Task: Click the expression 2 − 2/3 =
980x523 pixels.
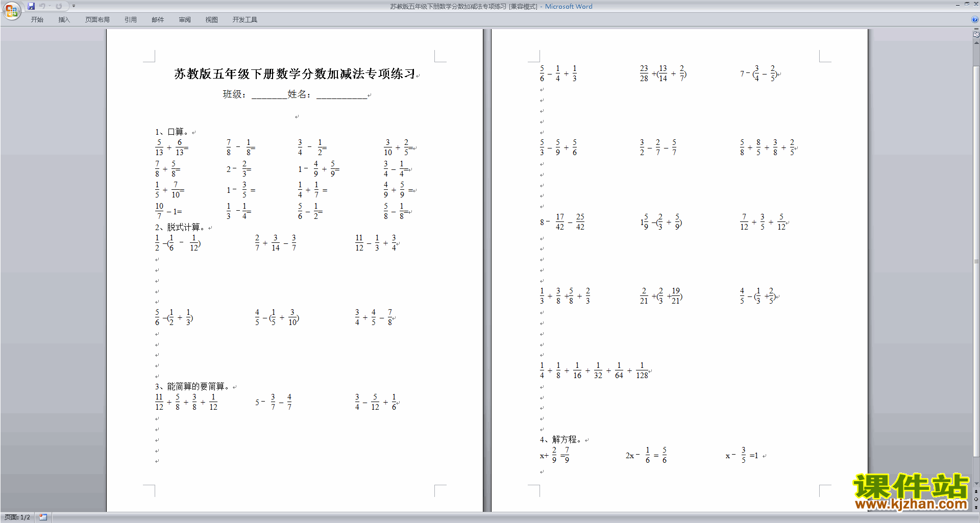Action: [238, 168]
